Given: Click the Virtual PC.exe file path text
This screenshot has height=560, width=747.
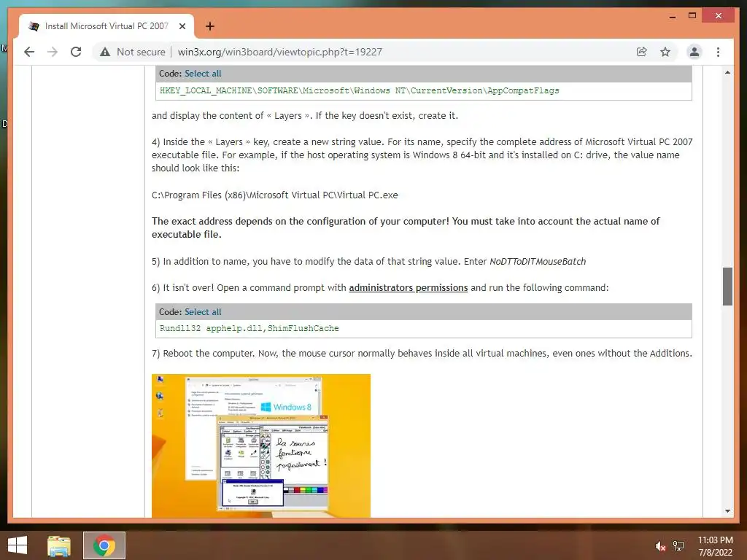Looking at the screenshot, I should pyautogui.click(x=275, y=195).
